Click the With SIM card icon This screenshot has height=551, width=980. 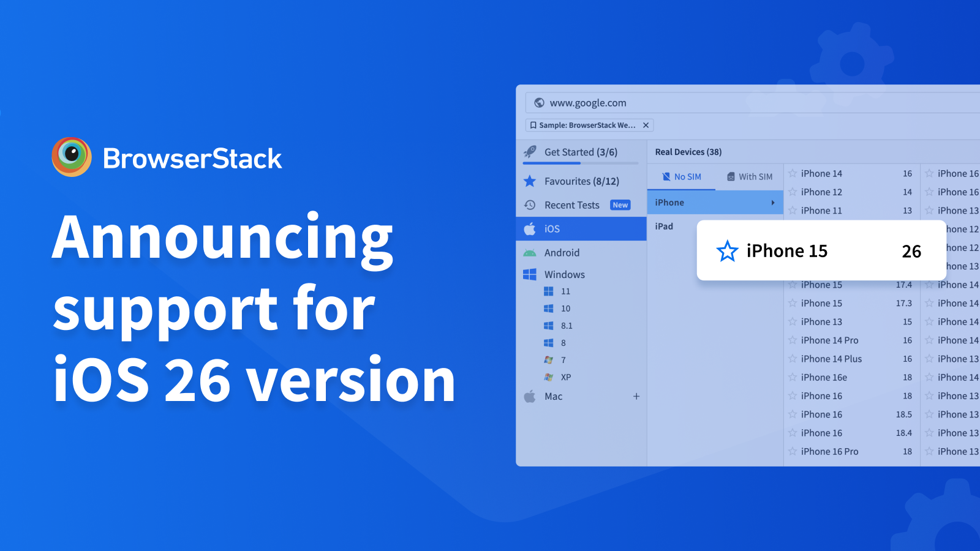click(x=731, y=176)
